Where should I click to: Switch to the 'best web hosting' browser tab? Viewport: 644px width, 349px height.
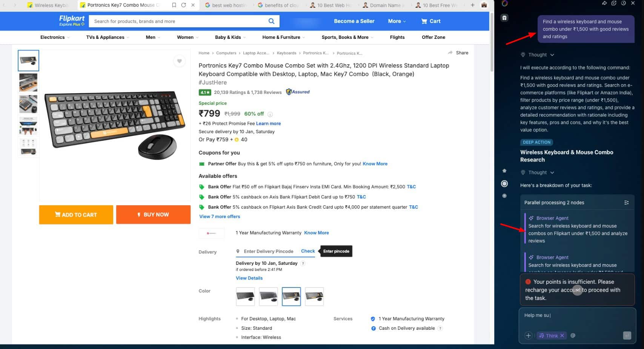click(226, 5)
